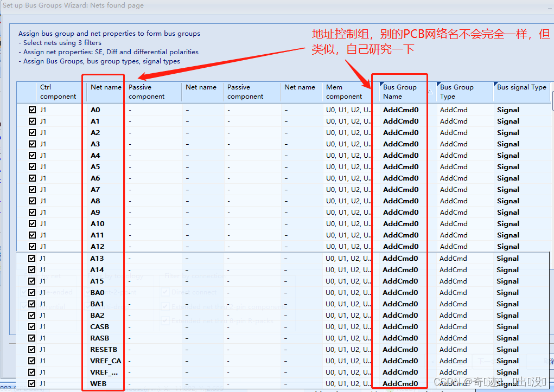Click Mem component cell in A15 row
The image size is (554, 392).
348,281
